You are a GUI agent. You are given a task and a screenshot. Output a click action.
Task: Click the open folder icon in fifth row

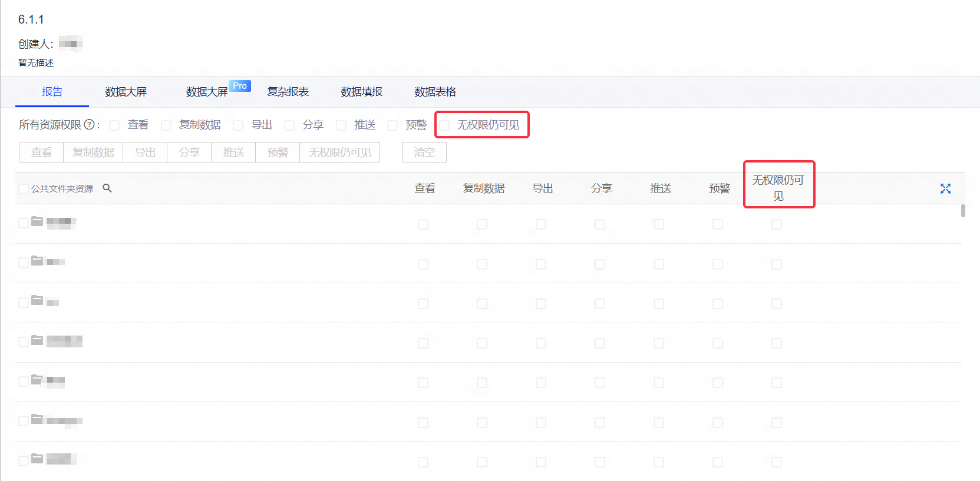[x=37, y=380]
